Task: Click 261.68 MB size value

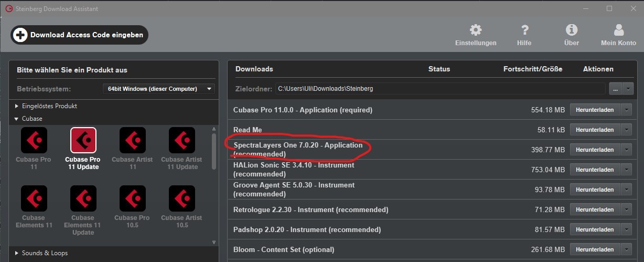Action: [x=548, y=249]
